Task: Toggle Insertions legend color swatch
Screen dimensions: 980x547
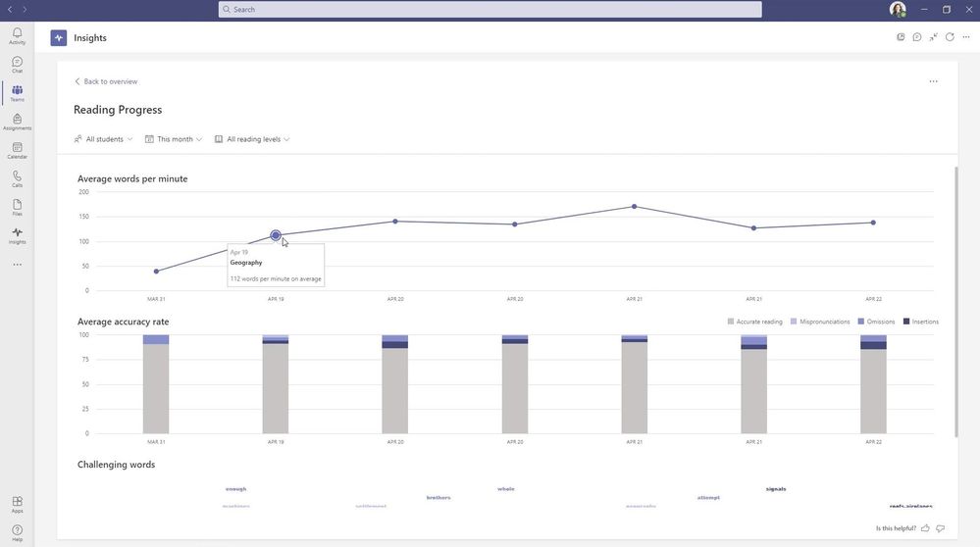Action: pos(906,322)
